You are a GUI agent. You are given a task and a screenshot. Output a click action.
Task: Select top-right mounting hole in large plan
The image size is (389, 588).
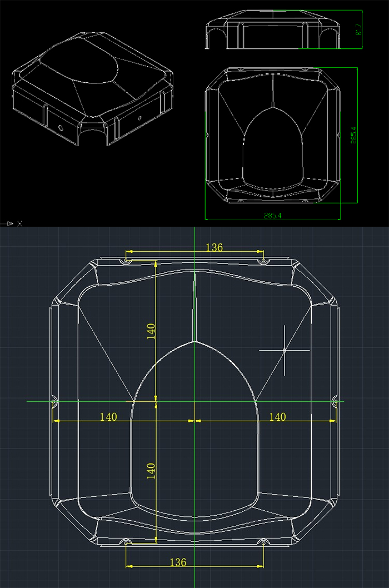point(263,260)
